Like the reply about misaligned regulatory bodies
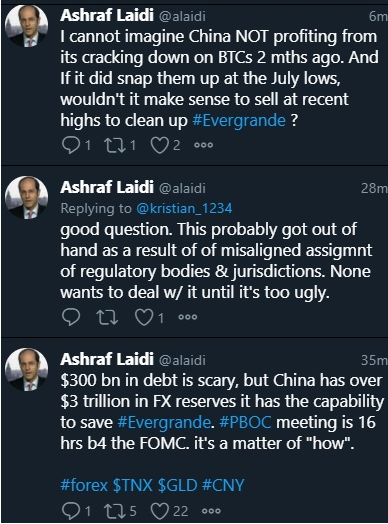 (143, 317)
